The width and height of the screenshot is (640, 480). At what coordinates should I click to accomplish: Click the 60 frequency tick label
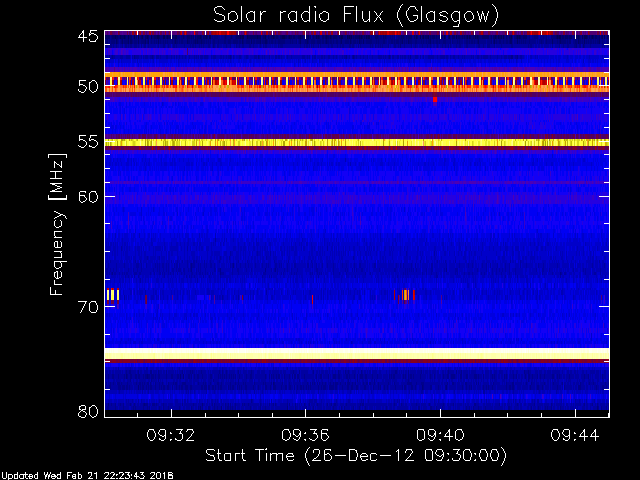pyautogui.click(x=88, y=197)
